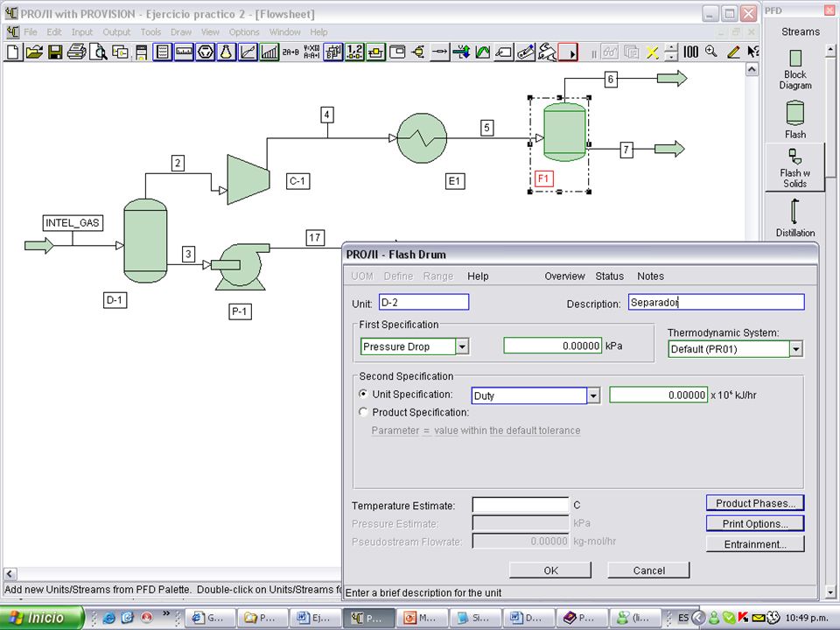
Task: Open the Tools menu
Action: 150,32
